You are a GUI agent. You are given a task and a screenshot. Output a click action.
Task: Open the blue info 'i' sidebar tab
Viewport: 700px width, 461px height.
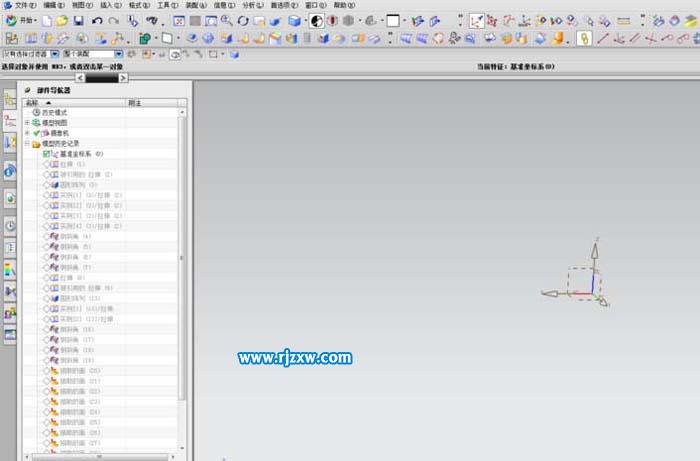pyautogui.click(x=10, y=171)
